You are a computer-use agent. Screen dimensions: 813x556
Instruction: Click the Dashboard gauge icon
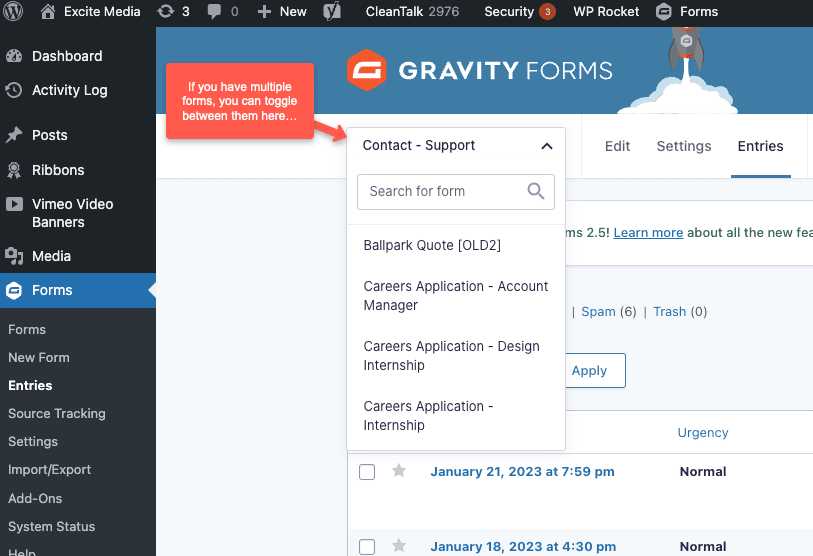coord(14,56)
